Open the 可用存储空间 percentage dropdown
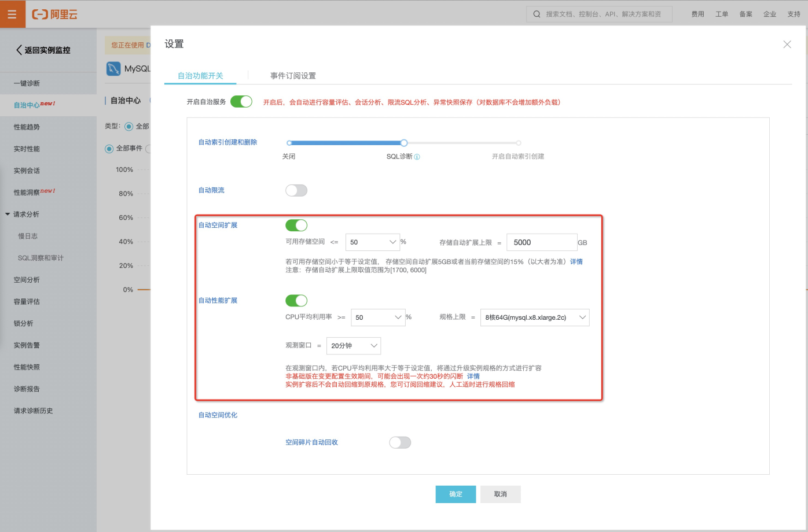The width and height of the screenshot is (808, 532). (x=373, y=242)
